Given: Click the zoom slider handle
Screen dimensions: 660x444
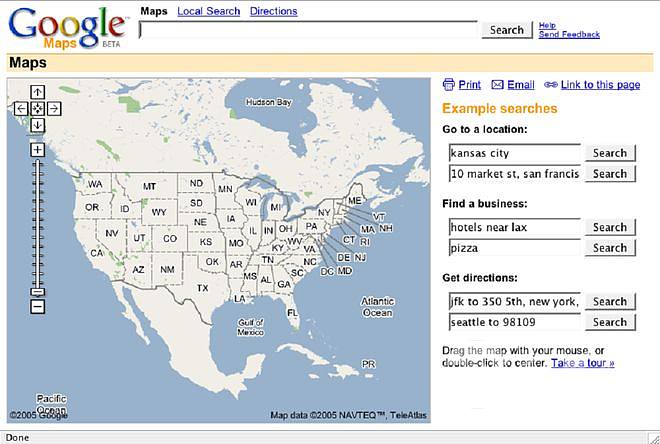Looking at the screenshot, I should click(x=37, y=292).
